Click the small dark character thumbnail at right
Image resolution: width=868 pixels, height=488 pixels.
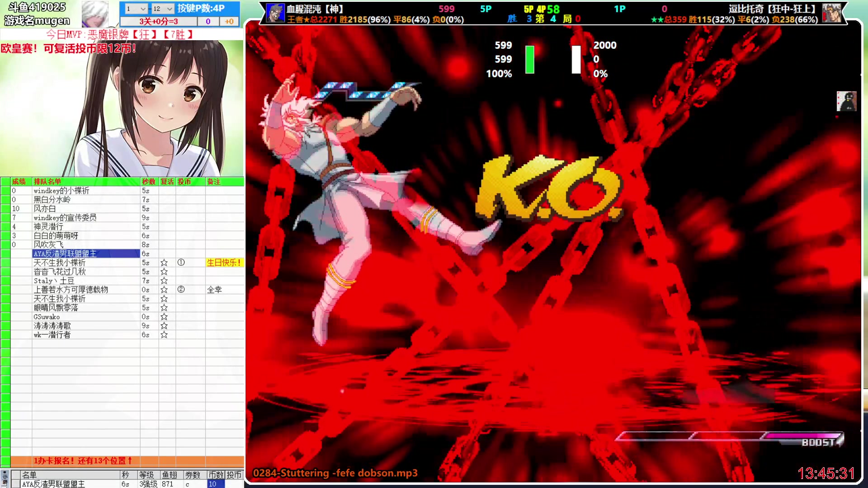pos(846,101)
